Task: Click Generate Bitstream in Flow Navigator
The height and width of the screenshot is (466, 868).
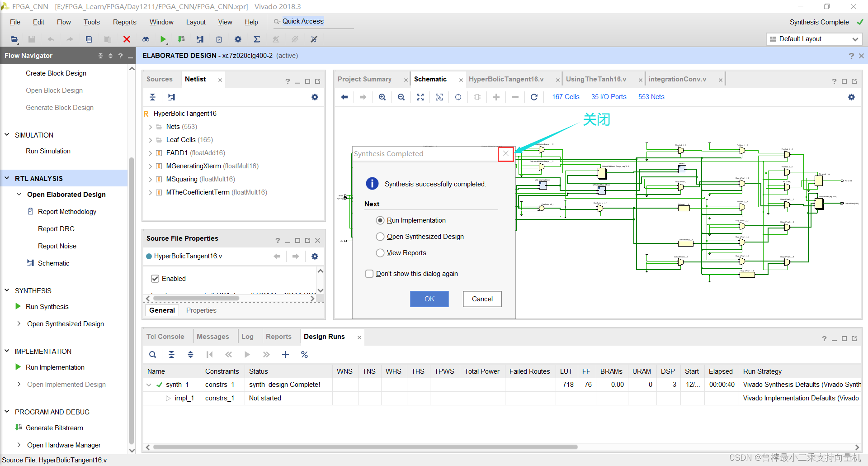Action: coord(54,428)
